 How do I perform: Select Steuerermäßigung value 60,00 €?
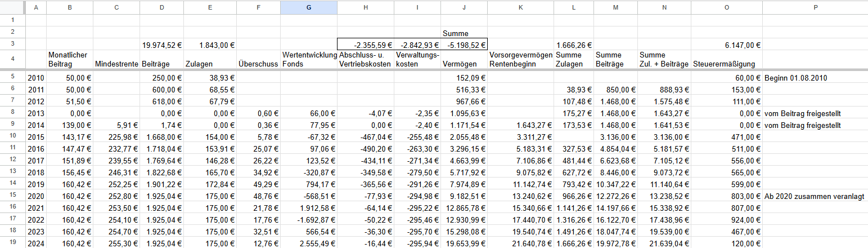(x=726, y=78)
